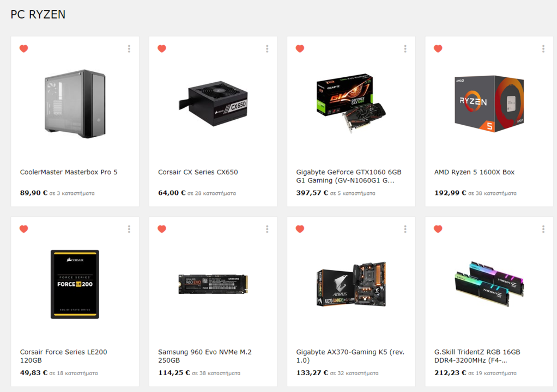Click heart on Gigabyte AX370-Gaming K5 card
The width and height of the screenshot is (557, 392).
pos(300,229)
